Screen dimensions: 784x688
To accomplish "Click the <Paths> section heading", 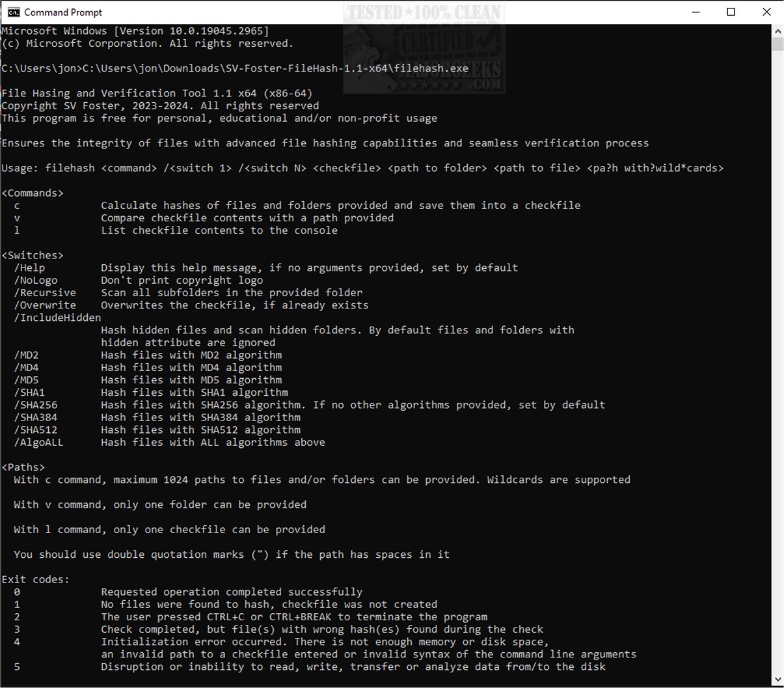I will tap(23, 467).
